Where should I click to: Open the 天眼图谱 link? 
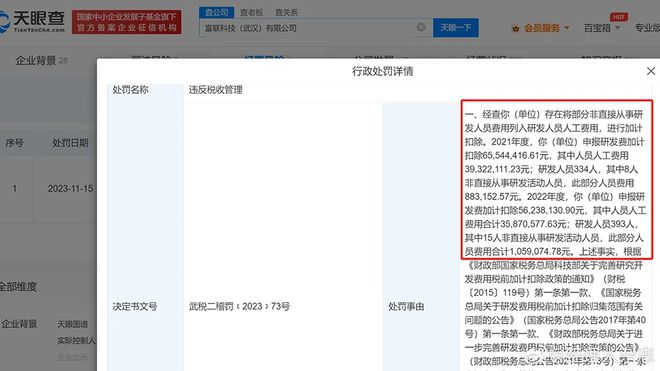pos(72,324)
